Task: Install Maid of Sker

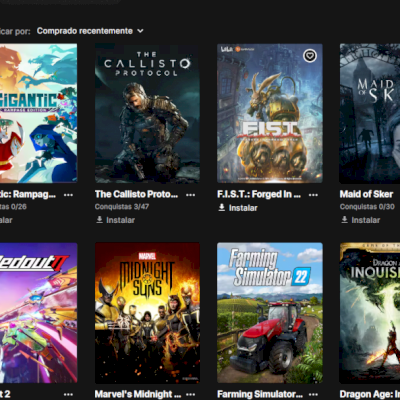Action: tap(361, 220)
